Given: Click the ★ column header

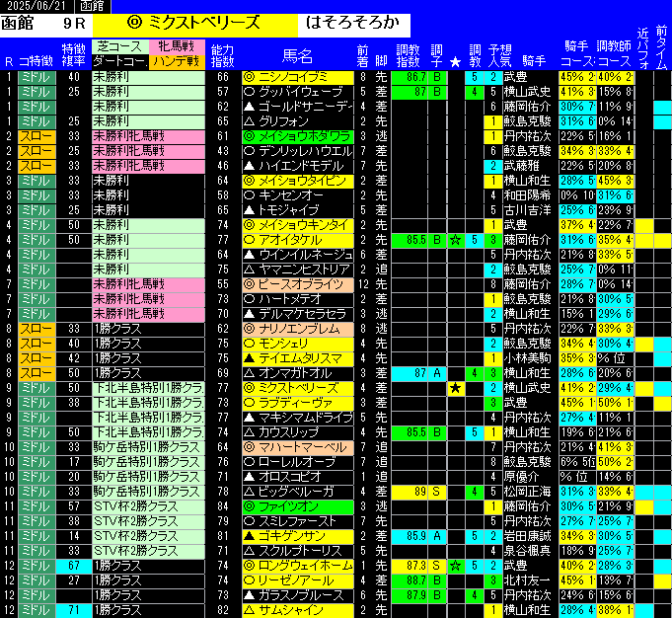Looking at the screenshot, I should click(x=455, y=62).
